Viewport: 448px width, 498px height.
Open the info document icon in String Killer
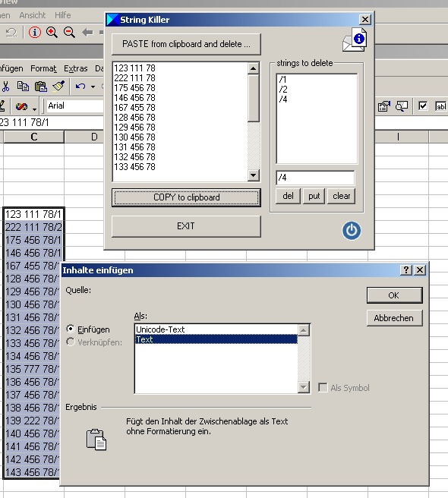(355, 39)
